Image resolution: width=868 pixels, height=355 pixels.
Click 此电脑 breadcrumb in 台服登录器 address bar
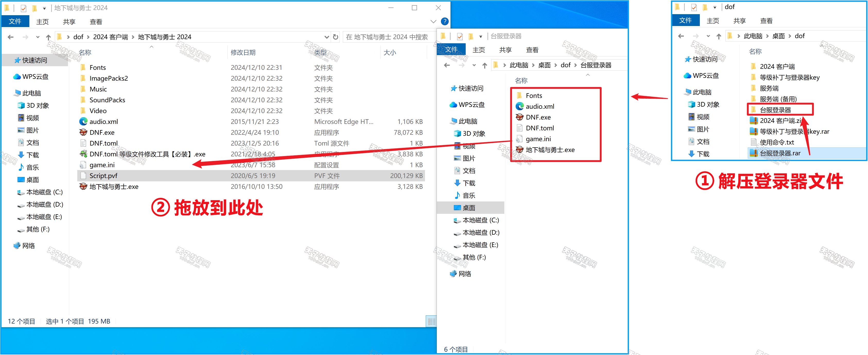(x=518, y=65)
